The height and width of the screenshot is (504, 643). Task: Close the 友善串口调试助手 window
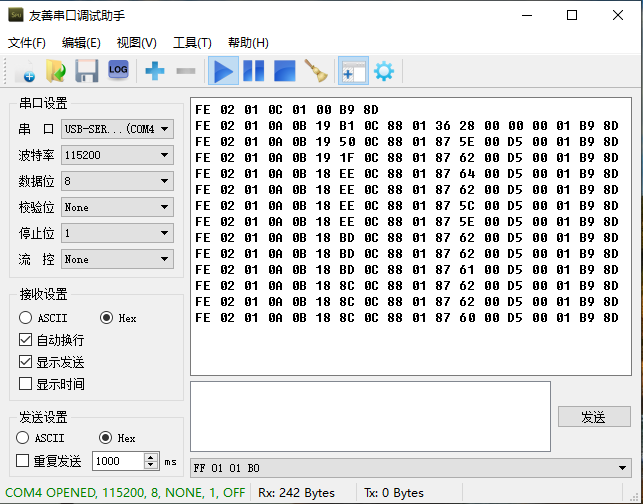click(x=618, y=15)
